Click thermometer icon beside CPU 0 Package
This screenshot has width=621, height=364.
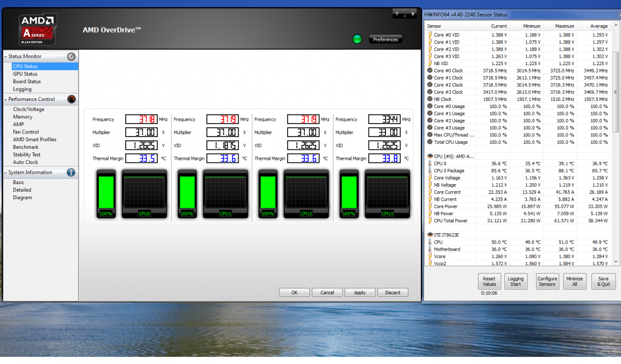[x=430, y=171]
